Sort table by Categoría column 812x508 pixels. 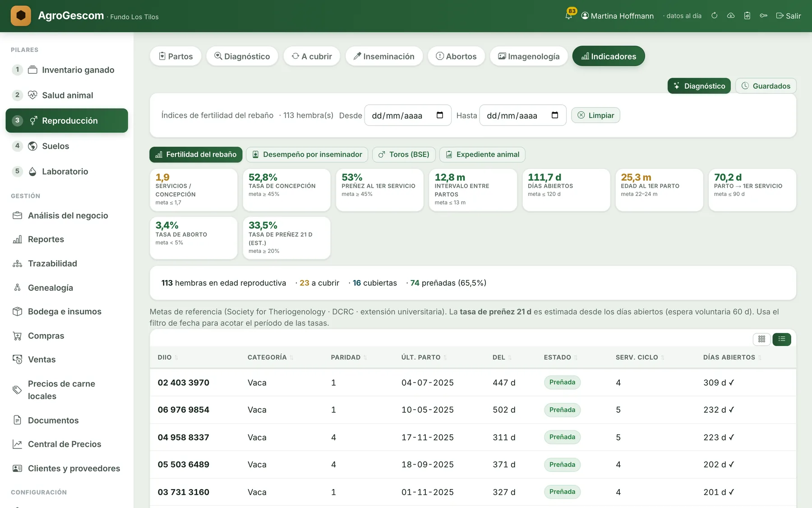(x=270, y=357)
